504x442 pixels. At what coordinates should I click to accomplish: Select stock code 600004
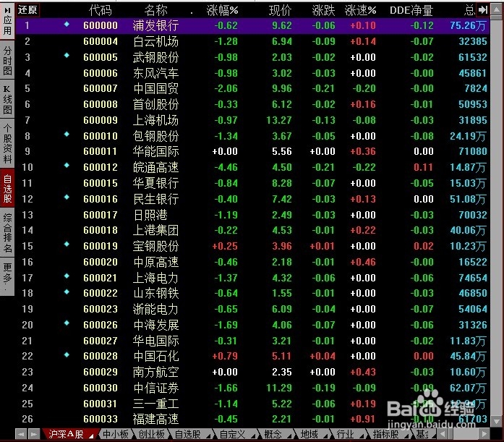tap(101, 41)
